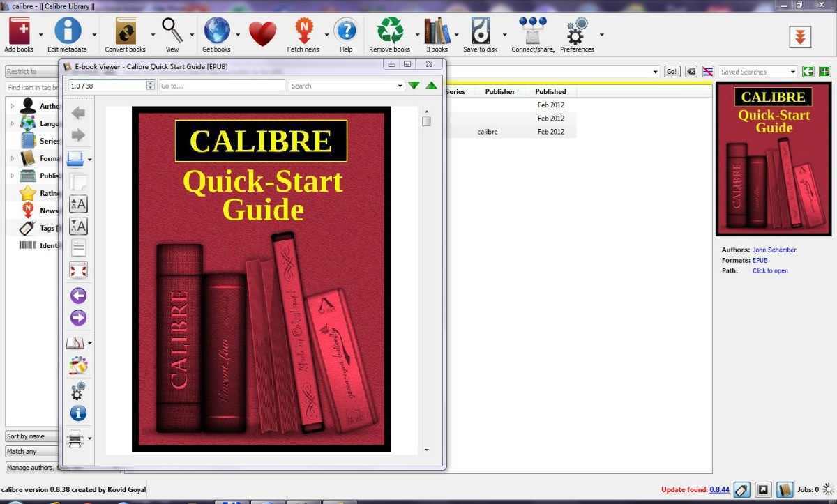
Task: Click the viewer page number stepper arrows
Action: 151,86
